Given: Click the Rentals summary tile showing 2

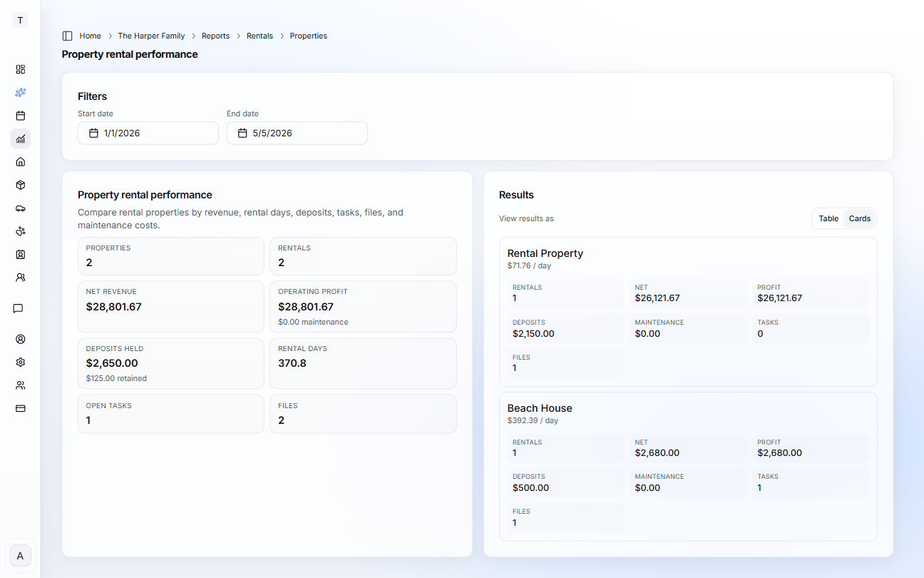Looking at the screenshot, I should [x=363, y=256].
